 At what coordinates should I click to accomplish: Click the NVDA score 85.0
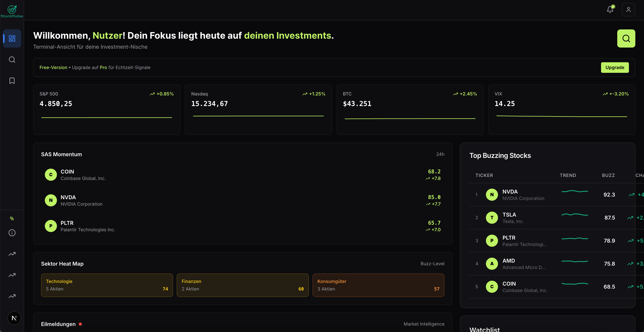pos(434,197)
